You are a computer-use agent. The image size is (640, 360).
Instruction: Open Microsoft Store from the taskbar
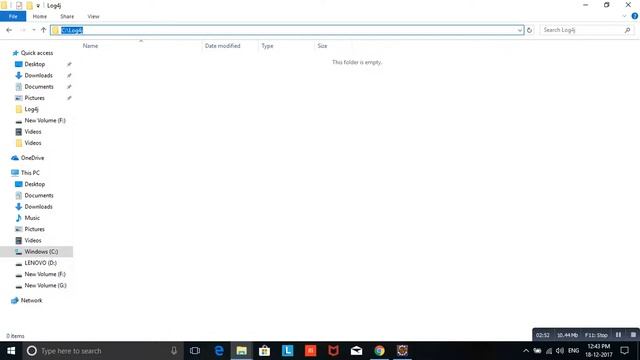(x=264, y=351)
